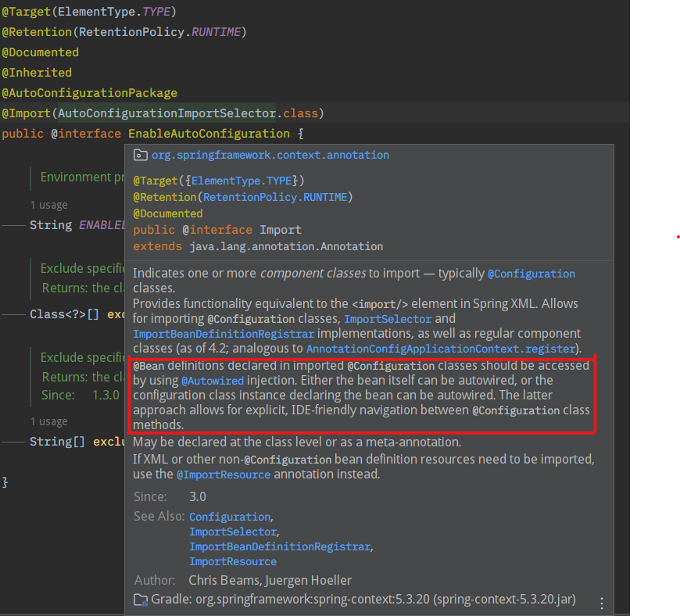The image size is (680, 616).
Task: Open the three-dot menu in documentation popup
Action: [x=601, y=603]
